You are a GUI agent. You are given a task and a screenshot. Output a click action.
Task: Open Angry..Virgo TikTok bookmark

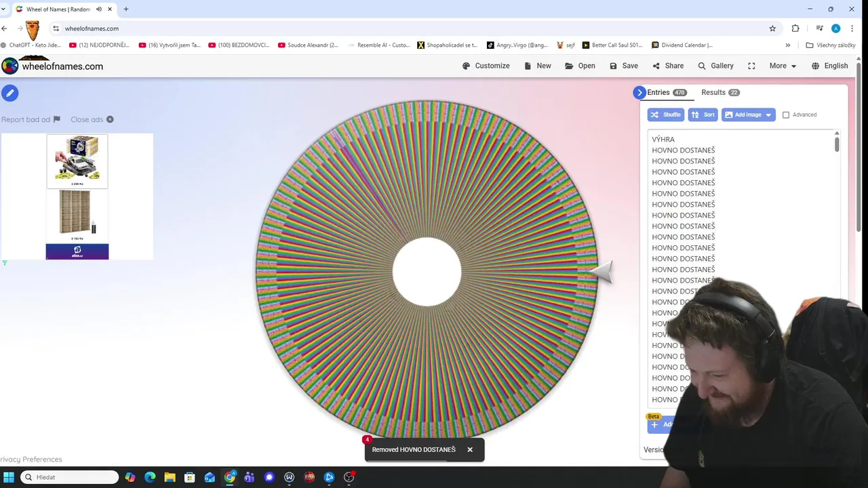(517, 45)
